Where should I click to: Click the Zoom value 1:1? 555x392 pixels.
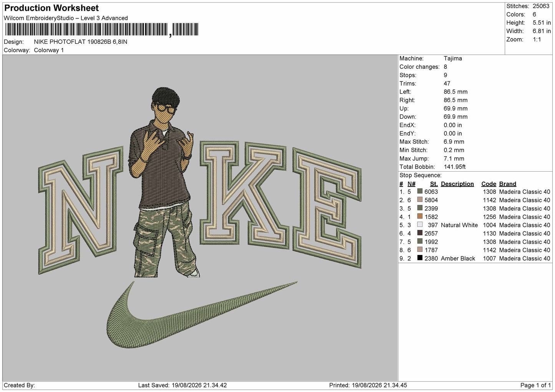pyautogui.click(x=537, y=40)
